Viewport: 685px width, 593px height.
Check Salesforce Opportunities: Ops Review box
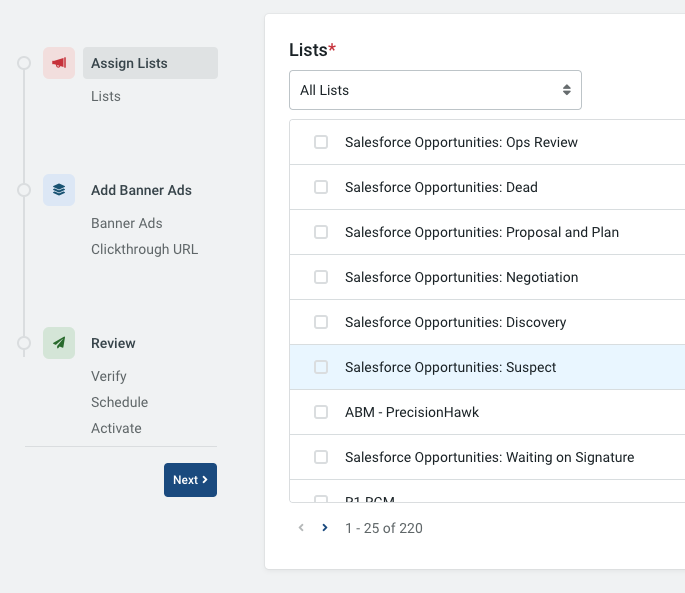(x=321, y=142)
